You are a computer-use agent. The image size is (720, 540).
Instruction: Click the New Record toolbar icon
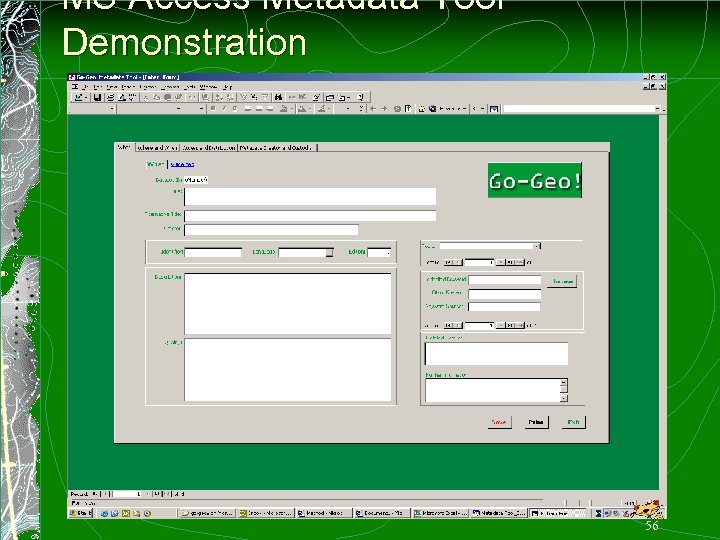pyautogui.click(x=292, y=97)
